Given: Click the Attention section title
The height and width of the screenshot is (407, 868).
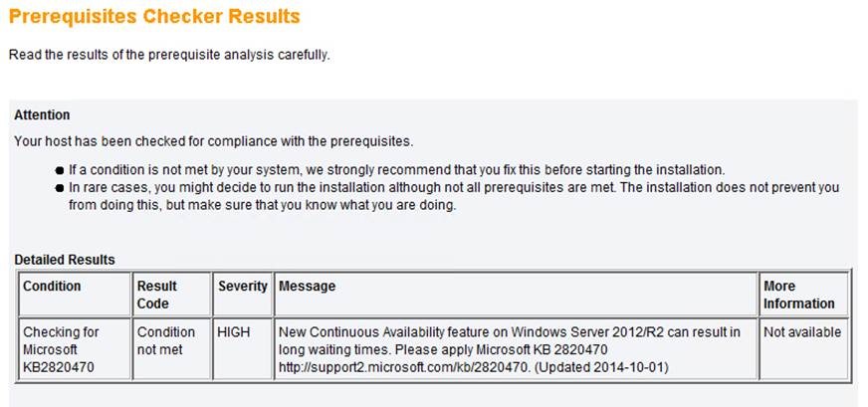Looking at the screenshot, I should point(42,115).
